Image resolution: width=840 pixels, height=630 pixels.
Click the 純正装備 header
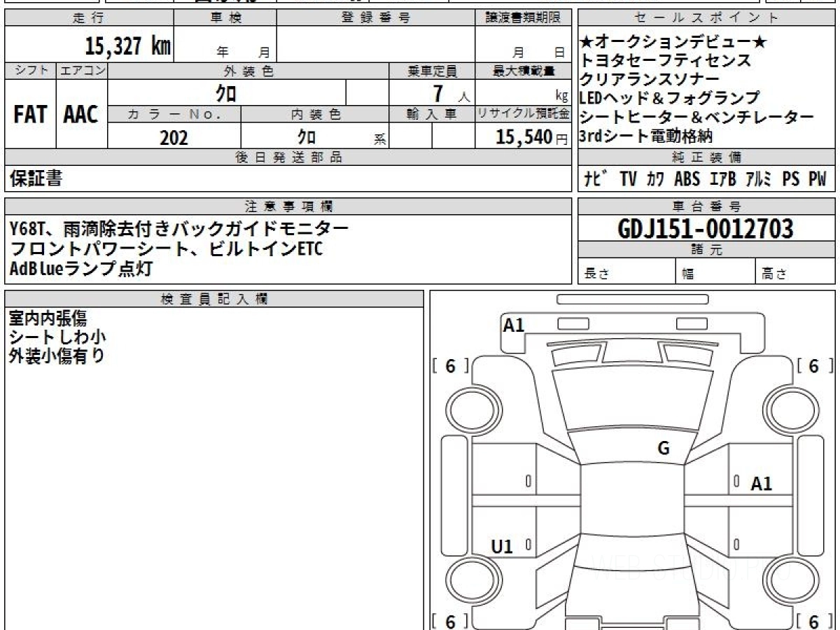click(x=708, y=157)
